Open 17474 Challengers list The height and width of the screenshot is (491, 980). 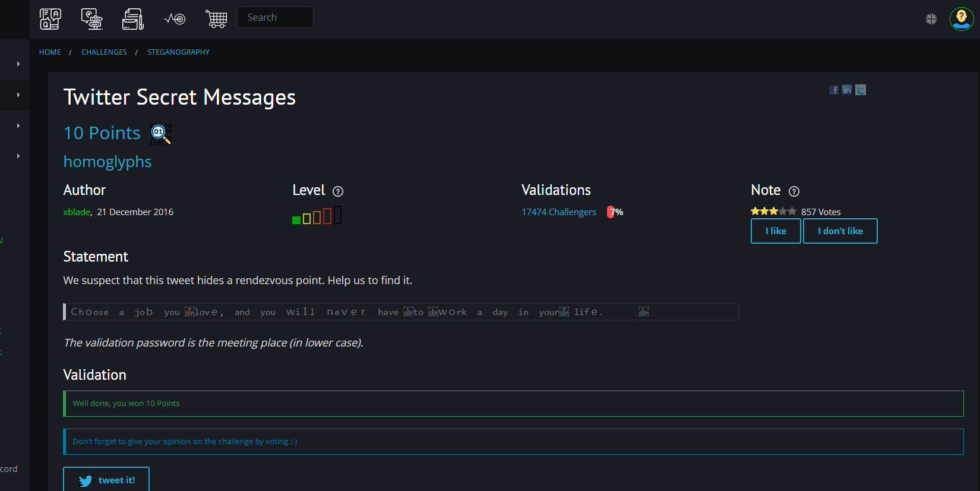click(559, 212)
